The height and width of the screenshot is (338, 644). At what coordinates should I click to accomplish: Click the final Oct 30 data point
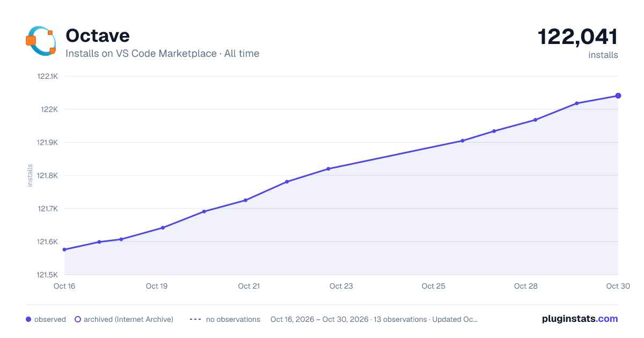click(618, 96)
